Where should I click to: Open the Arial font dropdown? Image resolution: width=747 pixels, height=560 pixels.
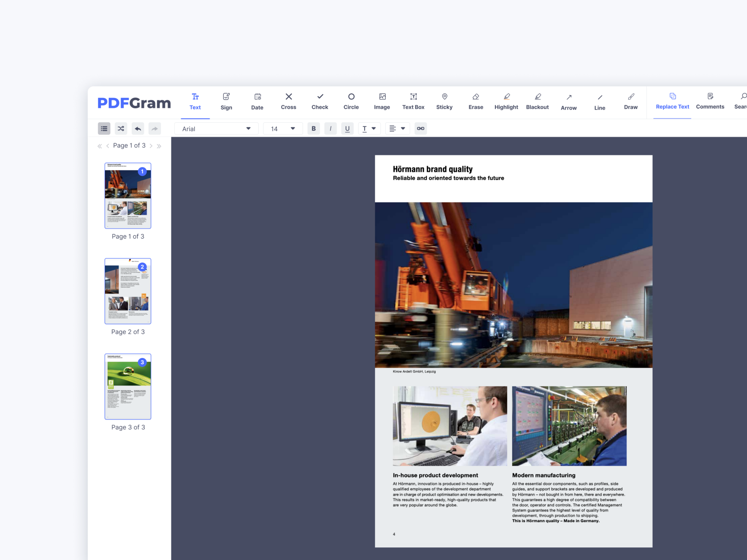[216, 129]
